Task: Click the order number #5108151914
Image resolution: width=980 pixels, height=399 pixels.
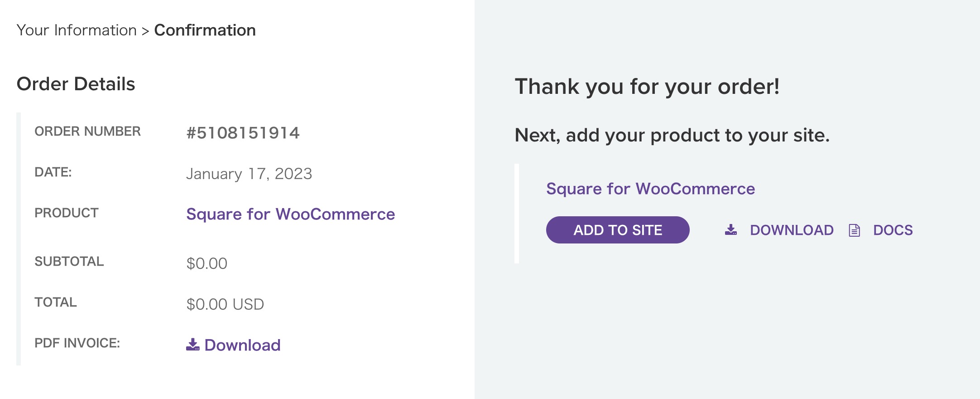Action: [x=243, y=133]
